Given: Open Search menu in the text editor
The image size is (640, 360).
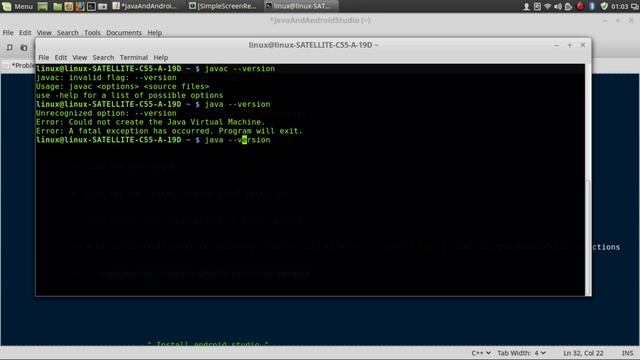Looking at the screenshot, I should click(x=67, y=33).
